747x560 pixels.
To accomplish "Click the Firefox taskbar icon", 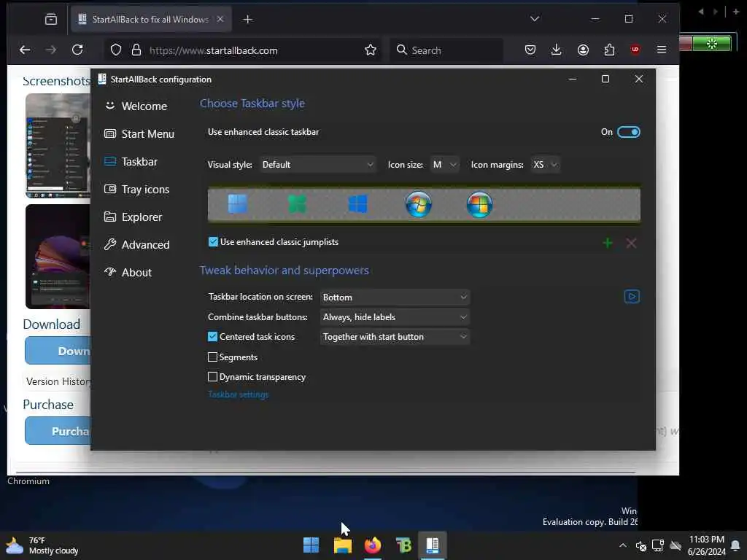I will click(373, 545).
